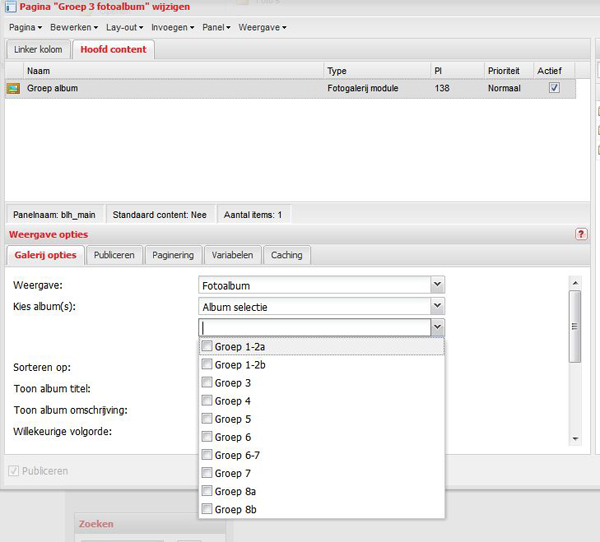600x542 pixels.
Task: Click the Panelnaam: blh_main status entry
Action: [54, 215]
